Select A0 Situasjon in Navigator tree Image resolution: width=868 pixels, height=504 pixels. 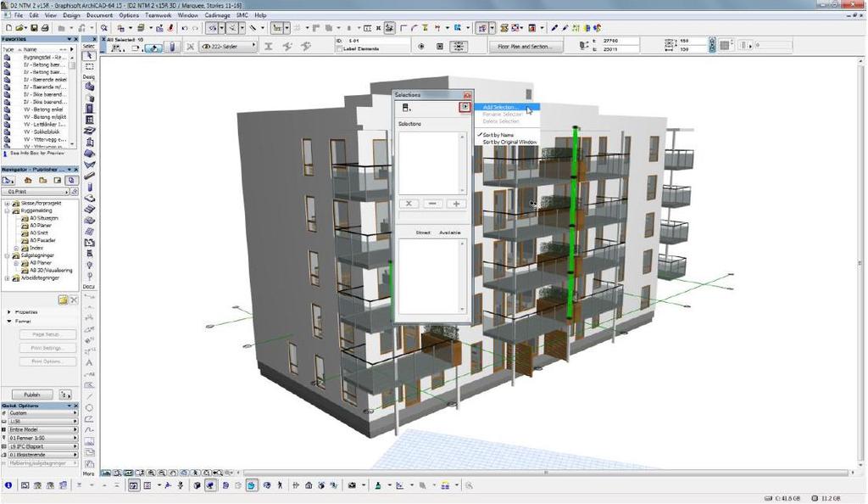(x=44, y=218)
